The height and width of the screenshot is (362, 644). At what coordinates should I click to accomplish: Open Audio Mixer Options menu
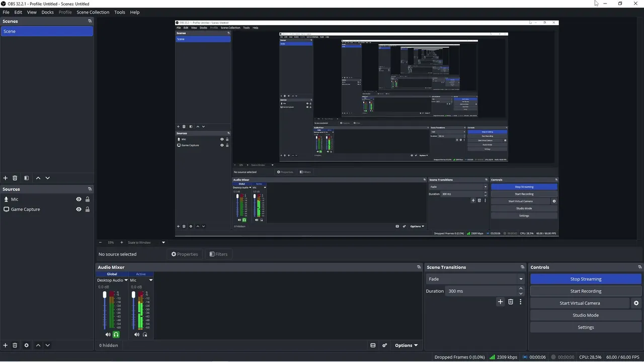tap(407, 345)
